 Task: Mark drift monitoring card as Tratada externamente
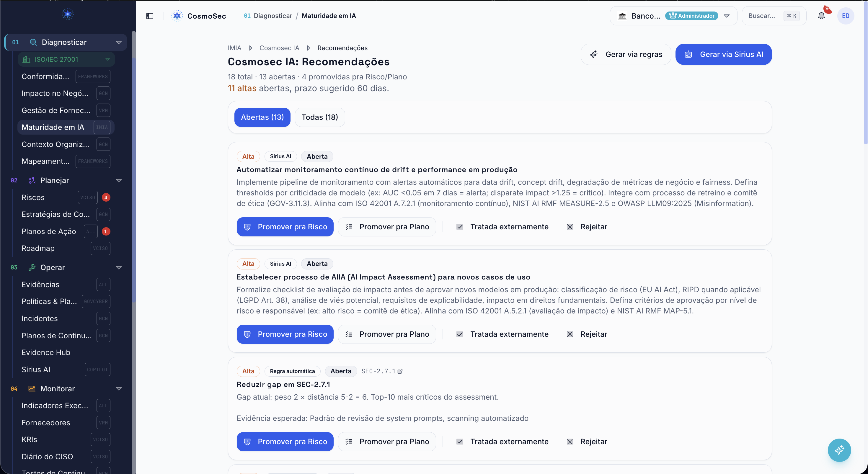tap(502, 227)
